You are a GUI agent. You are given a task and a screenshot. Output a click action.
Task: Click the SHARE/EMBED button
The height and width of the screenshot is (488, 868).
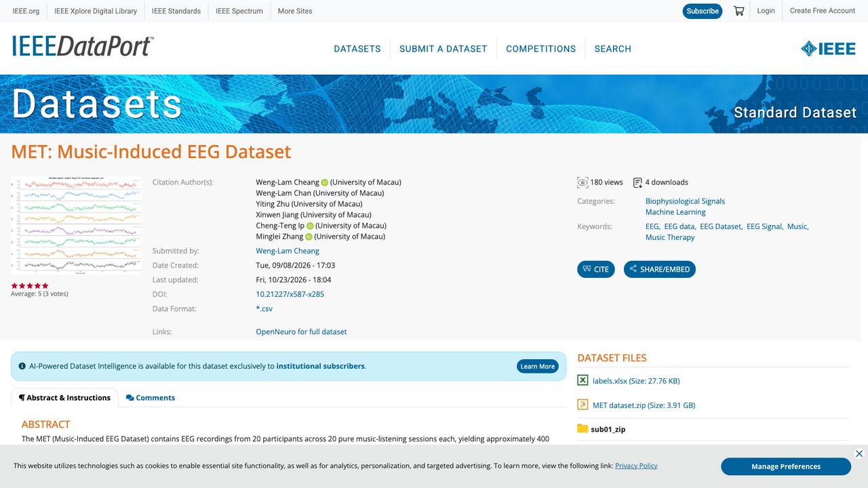(660, 269)
